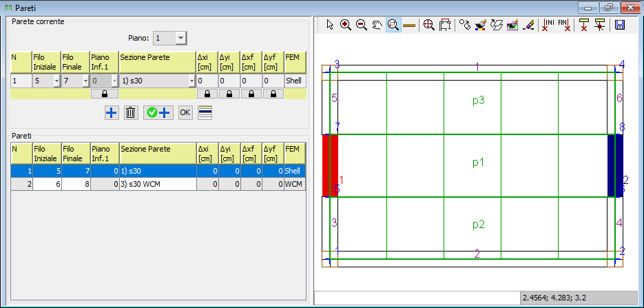Screen dimensions: 644x308
Task: Toggle lock under Δxi column
Action: tap(207, 94)
